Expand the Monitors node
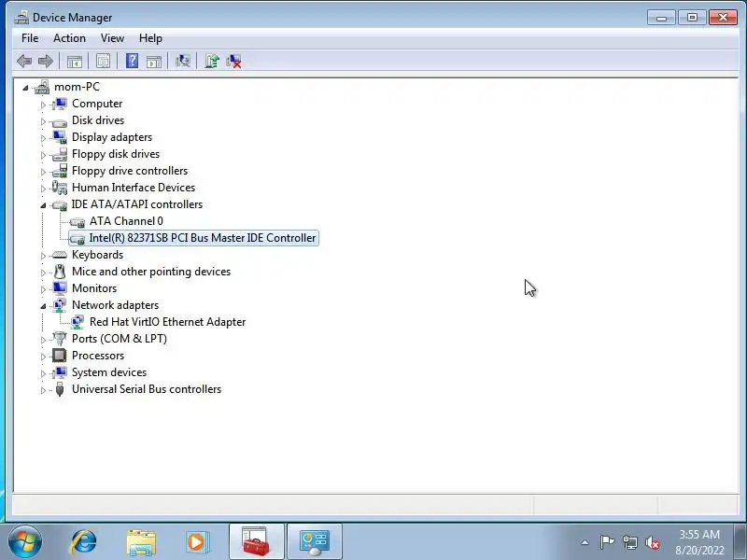The image size is (747, 560). pos(43,289)
